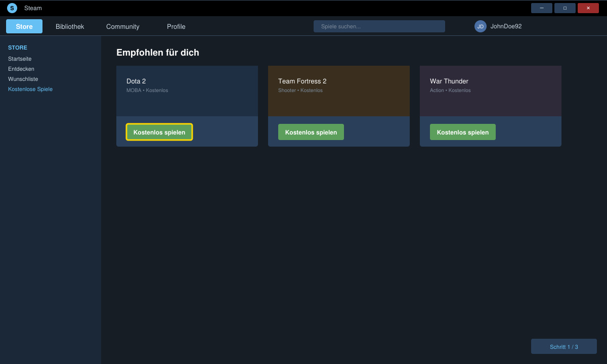The image size is (607, 364).
Task: Click Kostenlos spielen for Team Fortress 2
Action: [x=311, y=132]
